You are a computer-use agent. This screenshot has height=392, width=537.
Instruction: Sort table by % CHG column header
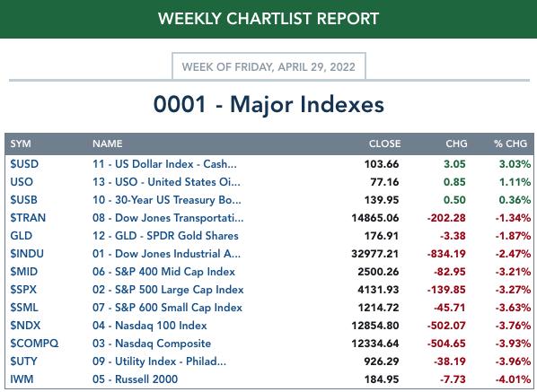[510, 144]
